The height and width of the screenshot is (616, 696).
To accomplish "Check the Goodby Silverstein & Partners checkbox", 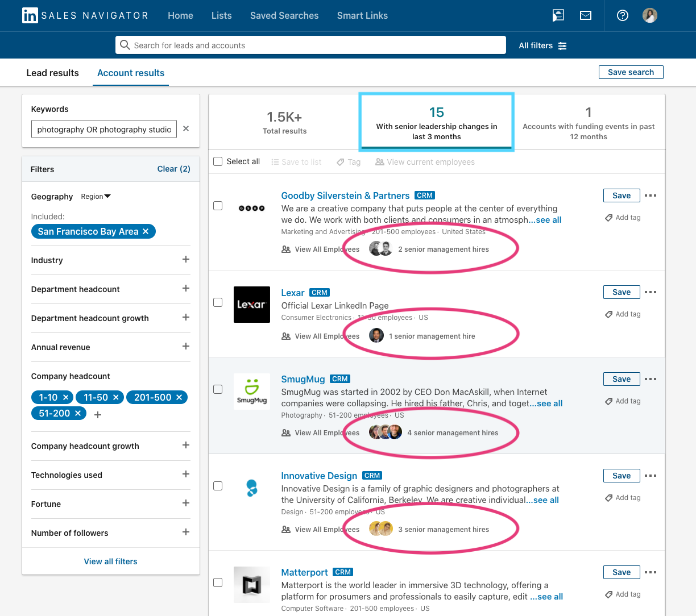I will pos(218,206).
